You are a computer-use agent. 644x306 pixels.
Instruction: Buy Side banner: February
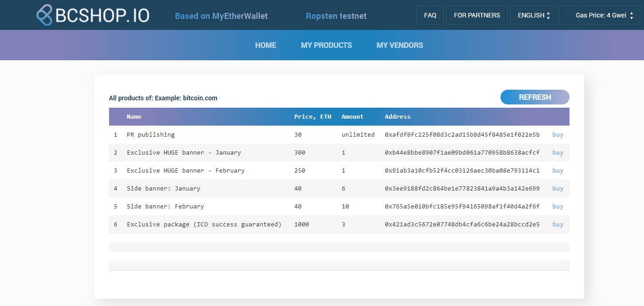point(558,207)
